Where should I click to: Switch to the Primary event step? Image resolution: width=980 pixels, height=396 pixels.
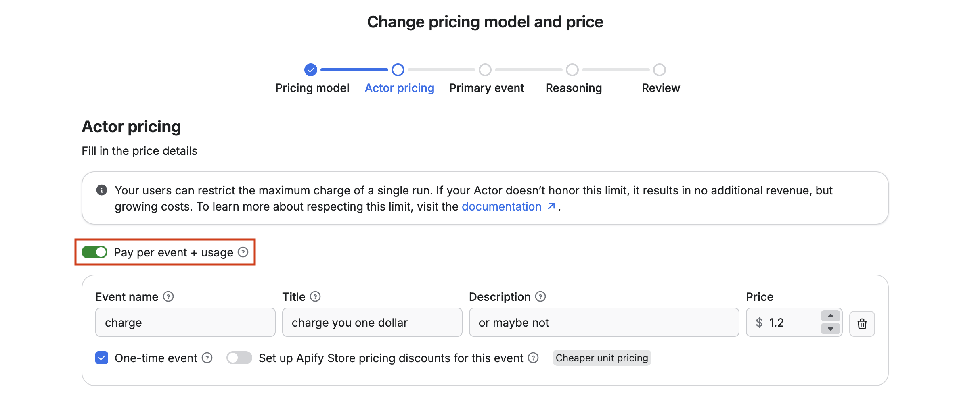click(x=485, y=69)
